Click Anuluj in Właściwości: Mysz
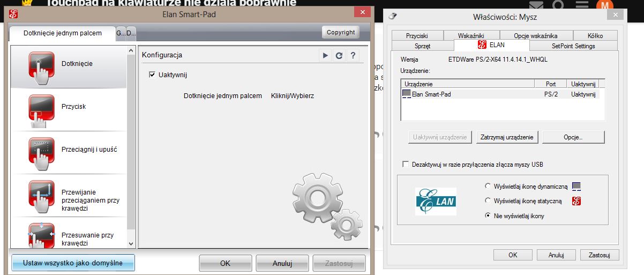644x275 pixels. pos(556,255)
